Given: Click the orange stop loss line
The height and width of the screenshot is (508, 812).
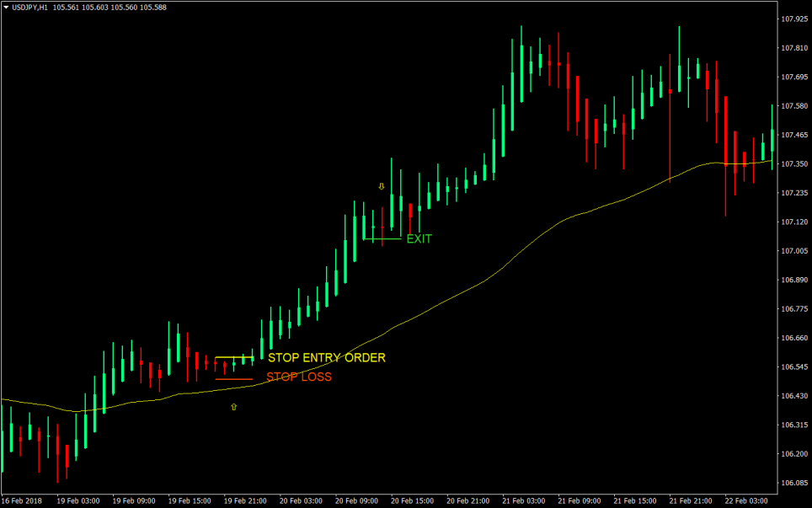Looking at the screenshot, I should [x=234, y=380].
